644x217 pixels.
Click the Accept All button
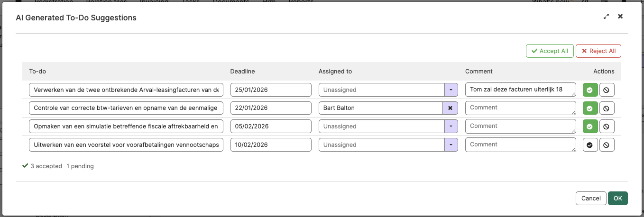pos(550,51)
